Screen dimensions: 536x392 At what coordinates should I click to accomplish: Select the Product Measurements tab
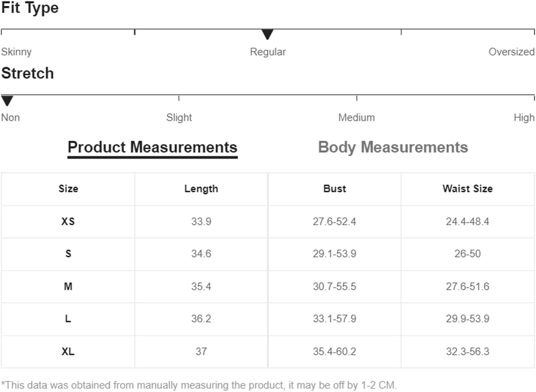point(153,147)
